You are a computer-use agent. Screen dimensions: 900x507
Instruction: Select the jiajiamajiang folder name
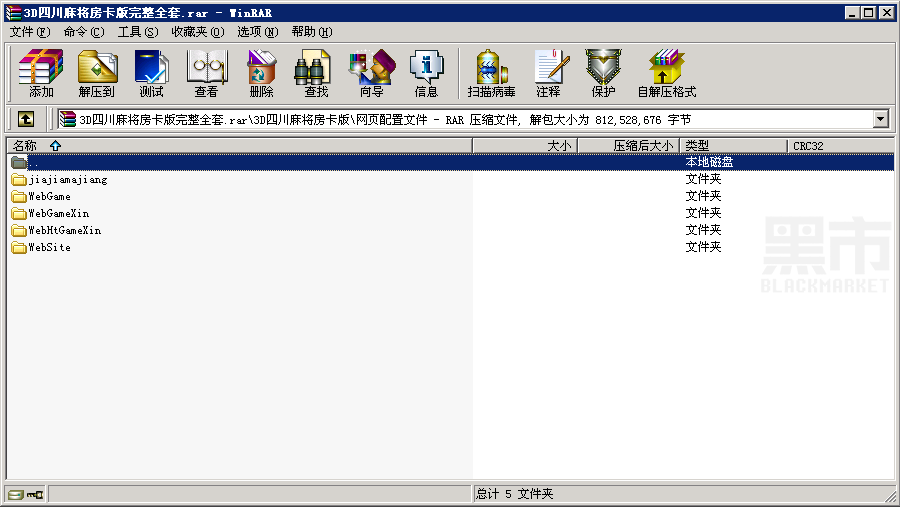tap(68, 180)
